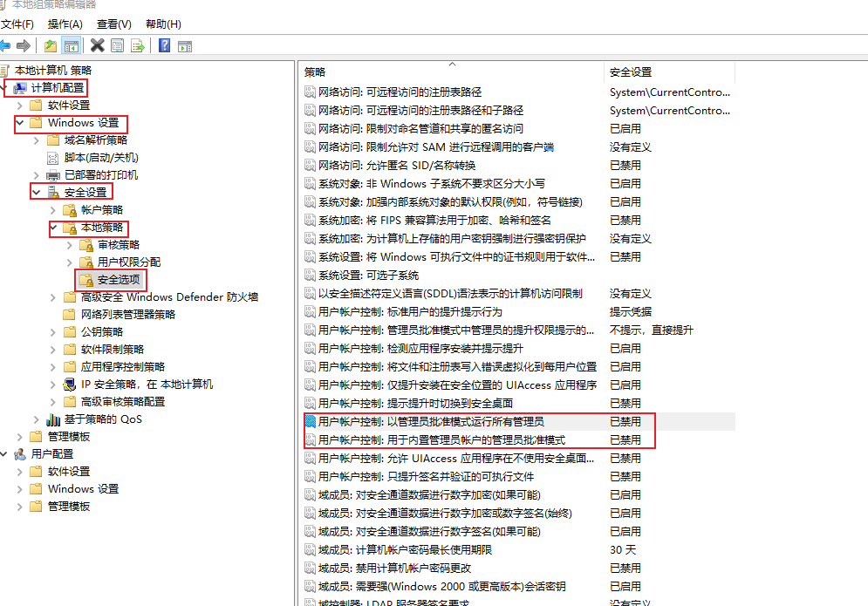Sort by the 策略 column header

(452, 72)
